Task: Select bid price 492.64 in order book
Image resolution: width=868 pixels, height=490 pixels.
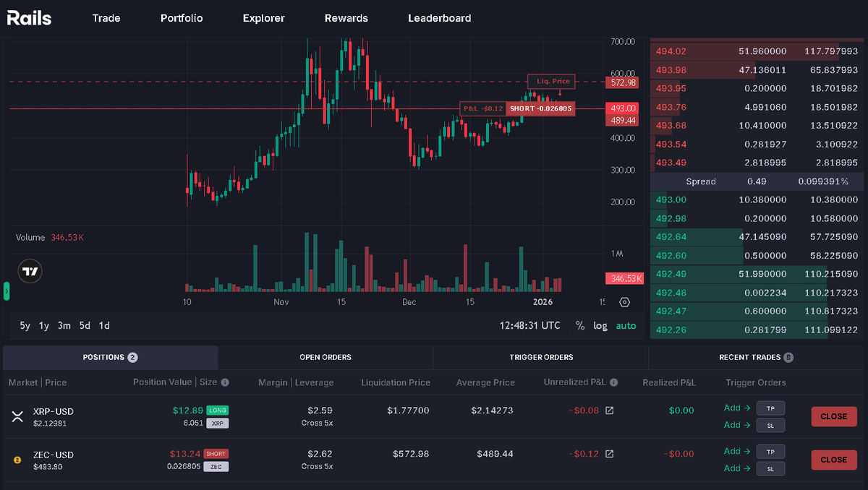Action: [671, 236]
